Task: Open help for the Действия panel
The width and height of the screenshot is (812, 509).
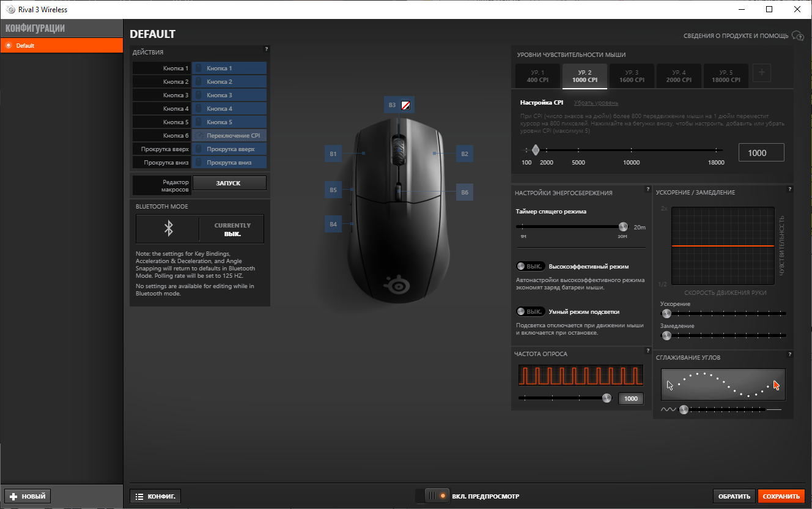Action: [x=267, y=49]
